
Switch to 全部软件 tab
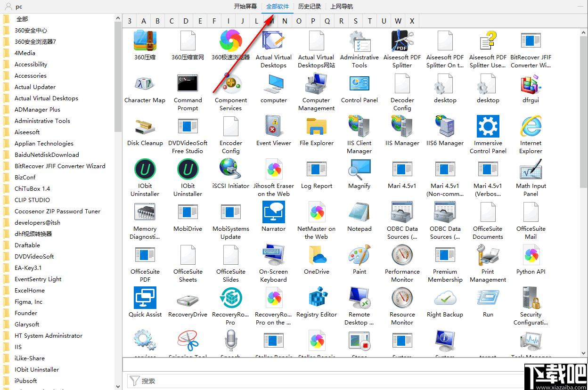[278, 7]
